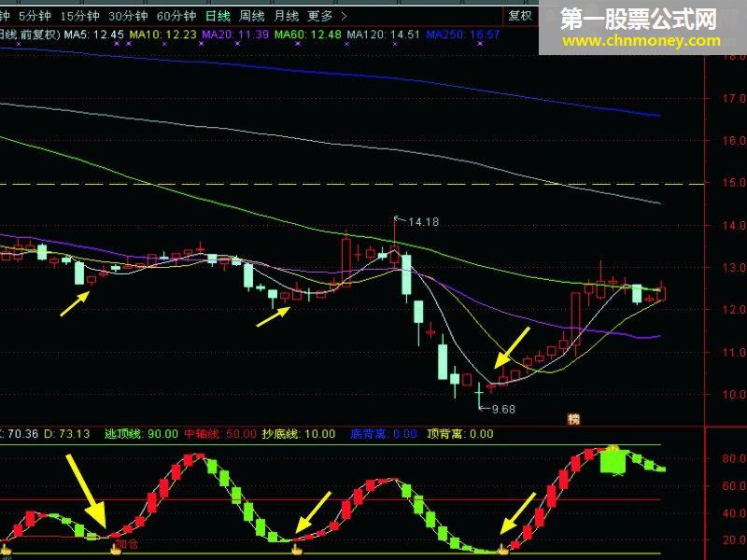Viewport: 747px width, 560px height.
Task: Click the 抄底线: 10.00 label
Action: [299, 434]
